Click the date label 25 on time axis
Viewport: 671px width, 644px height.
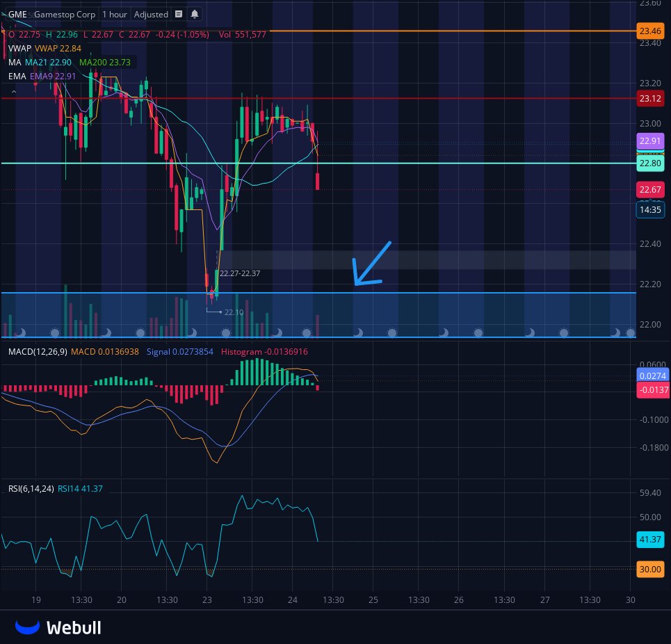pos(373,600)
